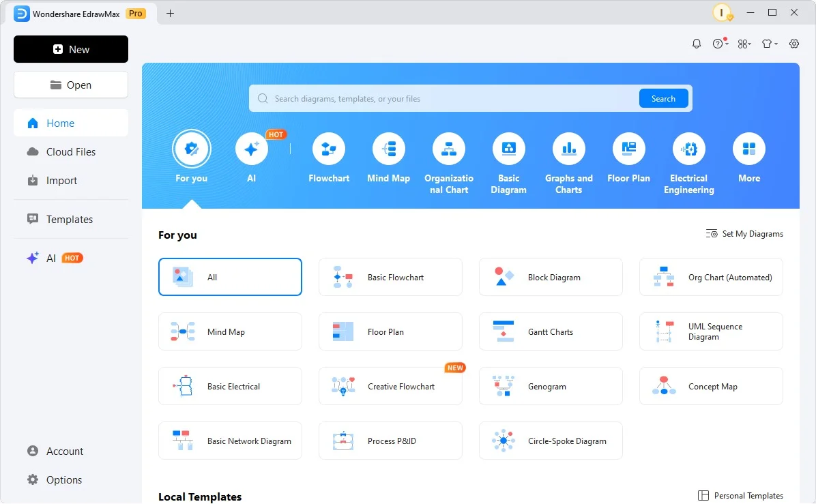This screenshot has height=504, width=816.
Task: Expand the theme shirt icon dropdown
Action: click(770, 44)
